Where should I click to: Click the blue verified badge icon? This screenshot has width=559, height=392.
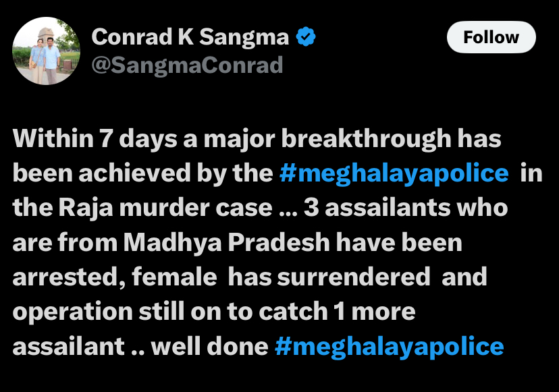point(306,36)
